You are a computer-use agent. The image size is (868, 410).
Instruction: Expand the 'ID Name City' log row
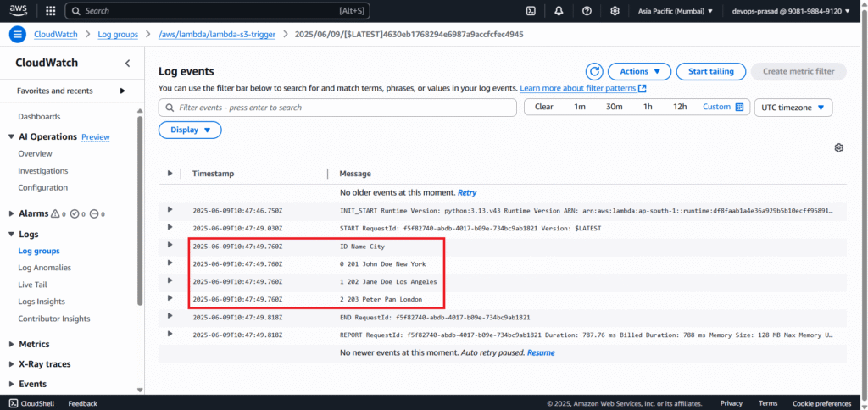click(170, 245)
